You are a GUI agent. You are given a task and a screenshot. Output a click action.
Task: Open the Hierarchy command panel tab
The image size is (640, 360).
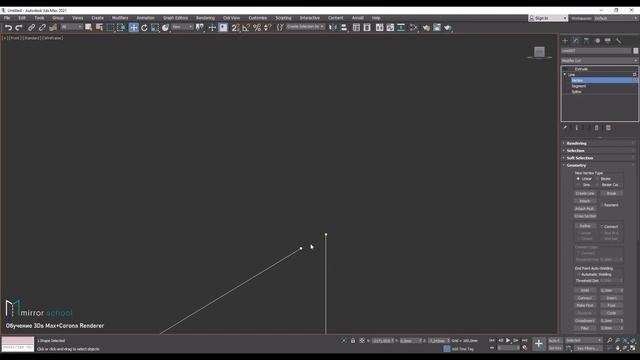click(587, 41)
